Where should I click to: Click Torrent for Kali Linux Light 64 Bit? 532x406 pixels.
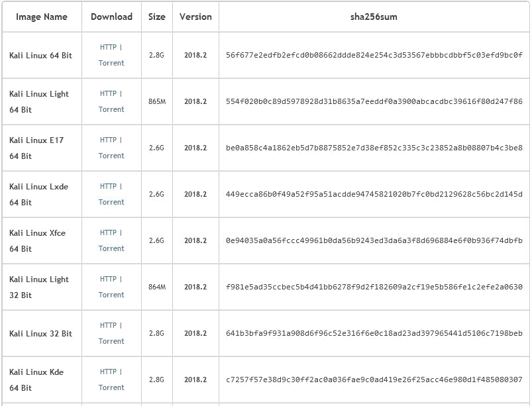click(111, 110)
